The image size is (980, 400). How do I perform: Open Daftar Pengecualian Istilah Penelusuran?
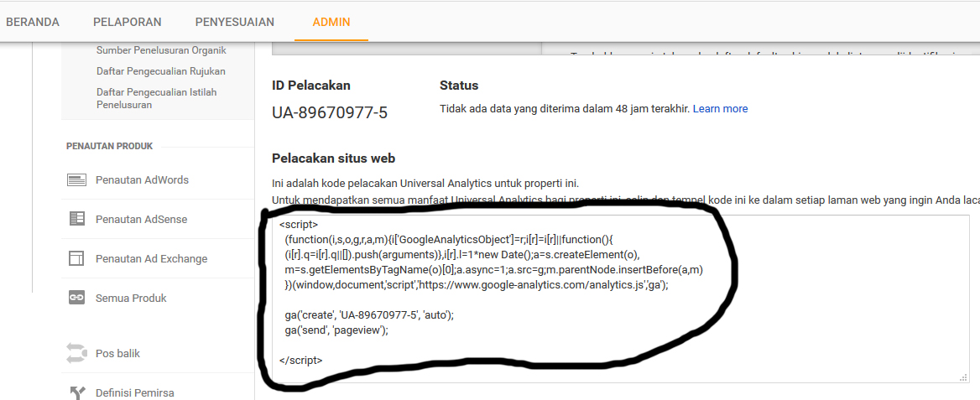click(x=157, y=98)
